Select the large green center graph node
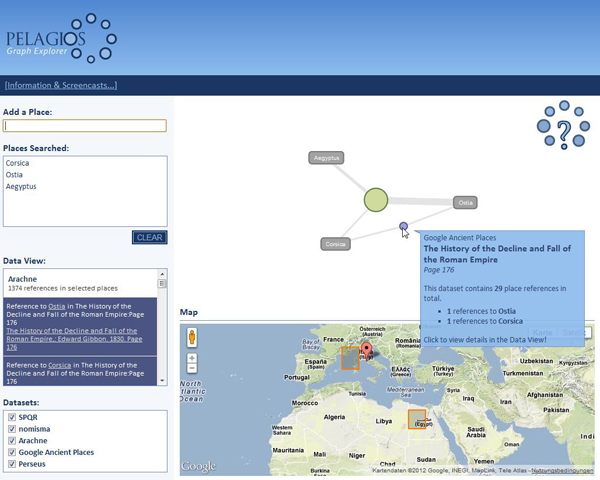 (375, 200)
